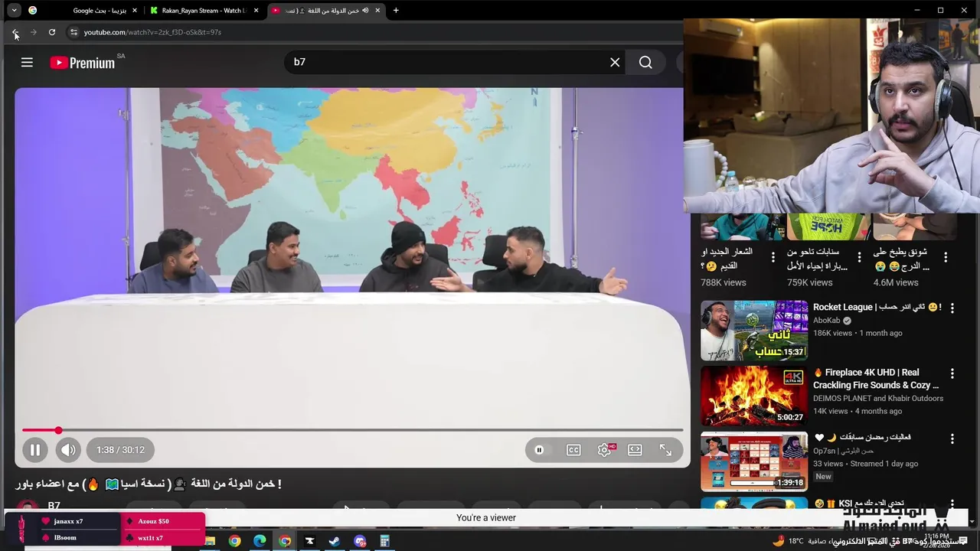Open the notification center icon
Screen dimensions: 980x551
(x=964, y=541)
